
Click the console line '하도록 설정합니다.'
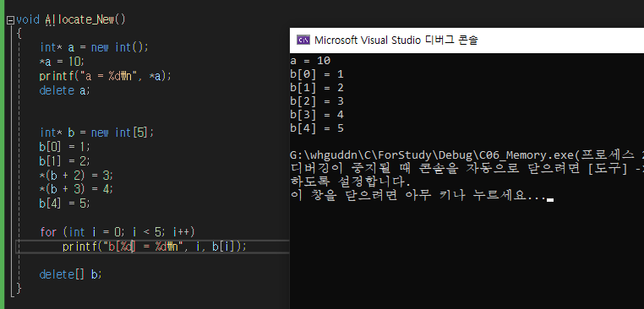click(351, 182)
